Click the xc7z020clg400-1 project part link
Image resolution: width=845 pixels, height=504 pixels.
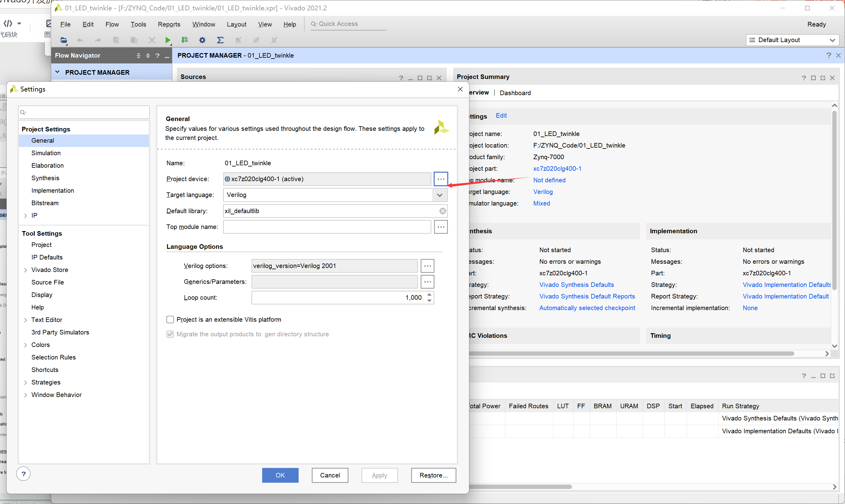click(x=557, y=168)
